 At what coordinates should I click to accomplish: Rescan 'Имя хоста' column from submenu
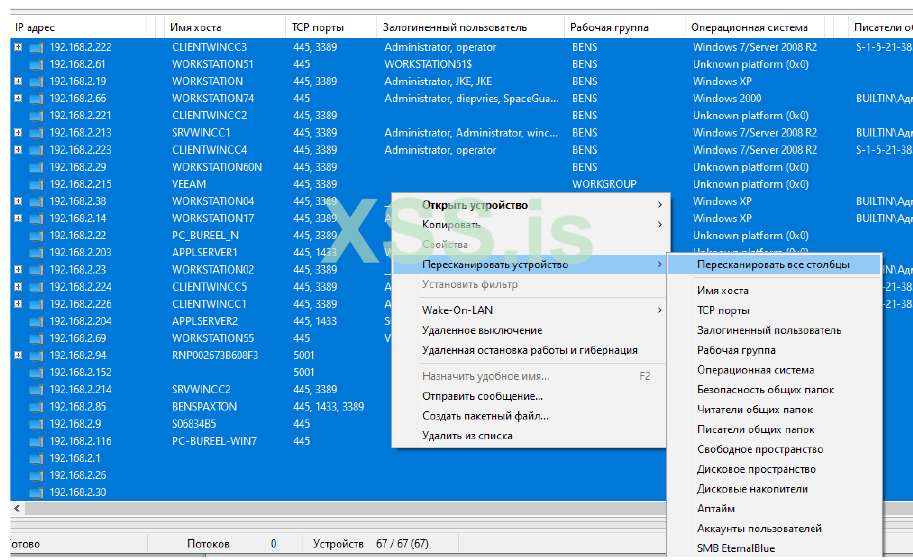click(774, 290)
